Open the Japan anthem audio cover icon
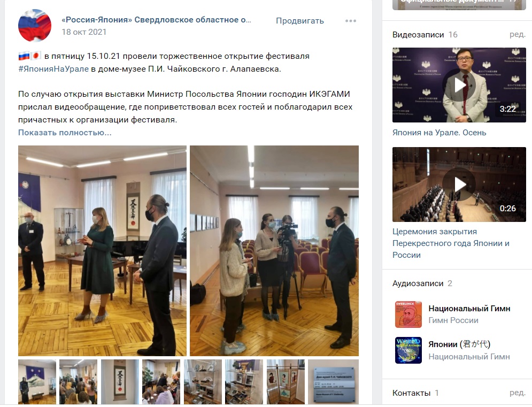532x407 pixels. click(408, 350)
